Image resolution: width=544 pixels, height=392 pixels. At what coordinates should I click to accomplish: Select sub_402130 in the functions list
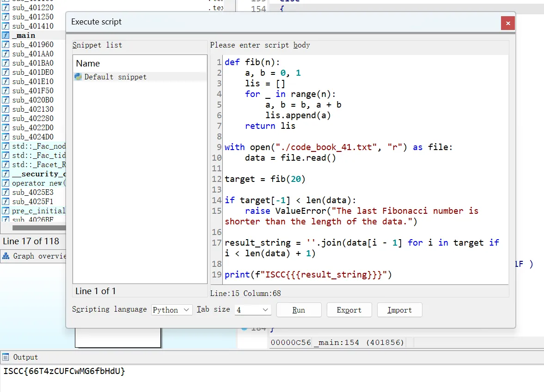point(33,109)
